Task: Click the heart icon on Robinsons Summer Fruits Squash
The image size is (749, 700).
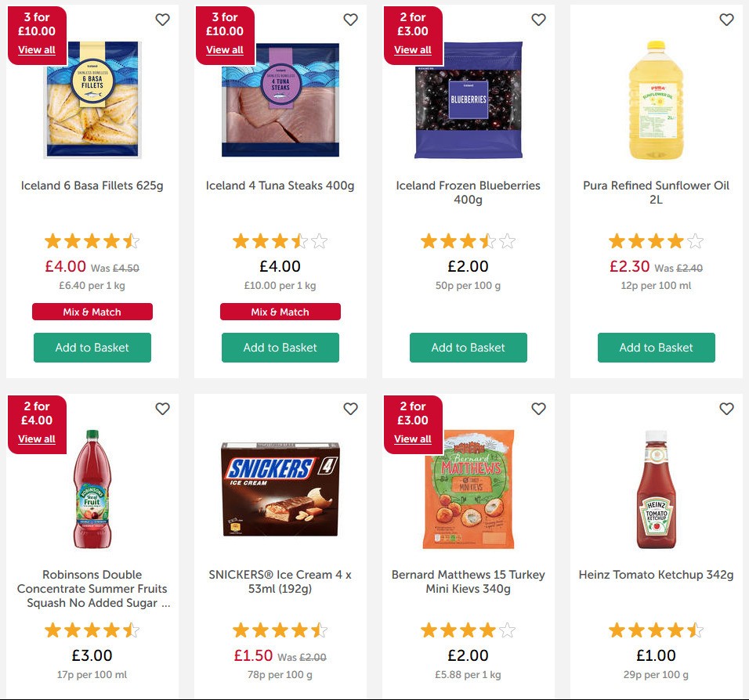Action: pyautogui.click(x=162, y=409)
